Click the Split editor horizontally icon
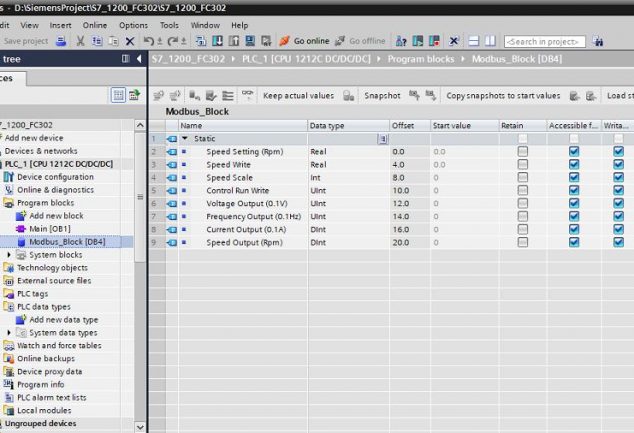Image resolution: width=634 pixels, height=433 pixels. [x=473, y=41]
